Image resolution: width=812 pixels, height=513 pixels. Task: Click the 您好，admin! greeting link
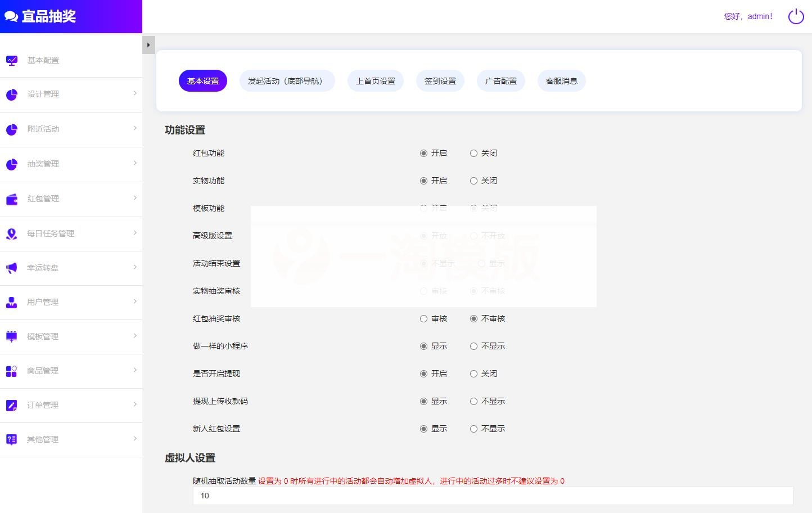(748, 16)
